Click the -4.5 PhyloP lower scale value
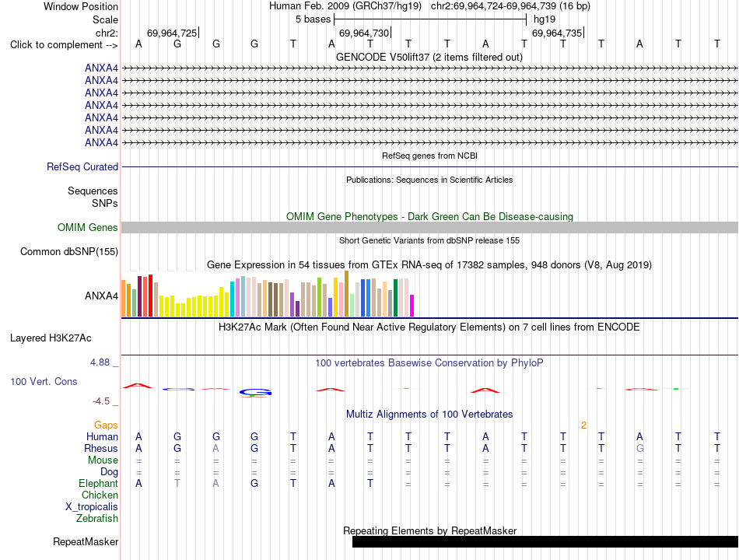The image size is (739, 560). click(x=101, y=401)
